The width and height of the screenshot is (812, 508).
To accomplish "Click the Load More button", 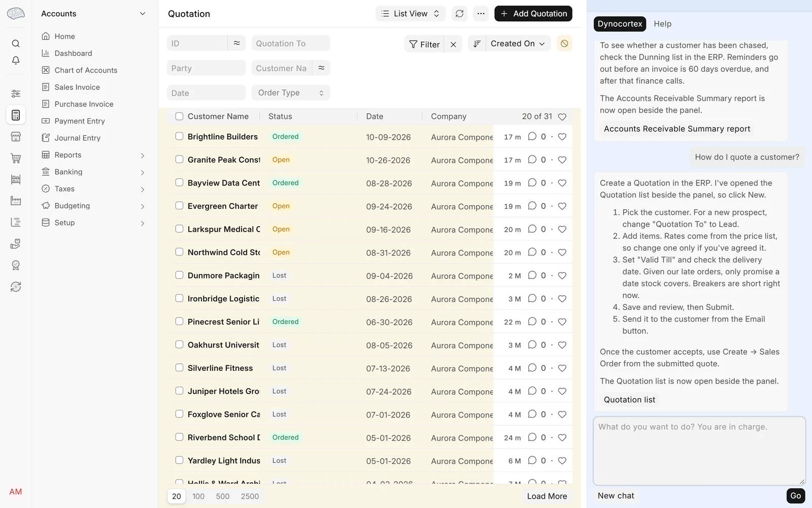I will point(547,496).
